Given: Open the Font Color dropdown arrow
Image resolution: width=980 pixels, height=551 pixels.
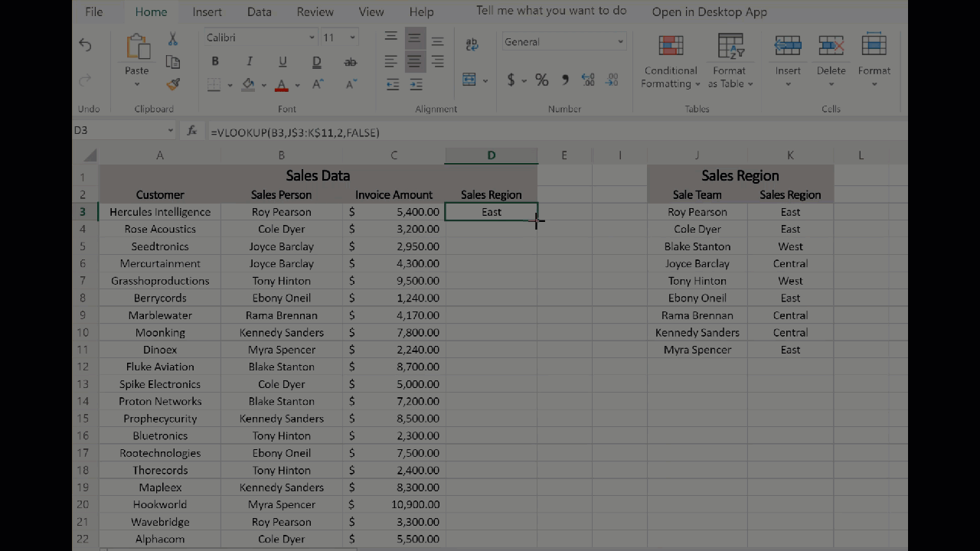Looking at the screenshot, I should coord(297,85).
